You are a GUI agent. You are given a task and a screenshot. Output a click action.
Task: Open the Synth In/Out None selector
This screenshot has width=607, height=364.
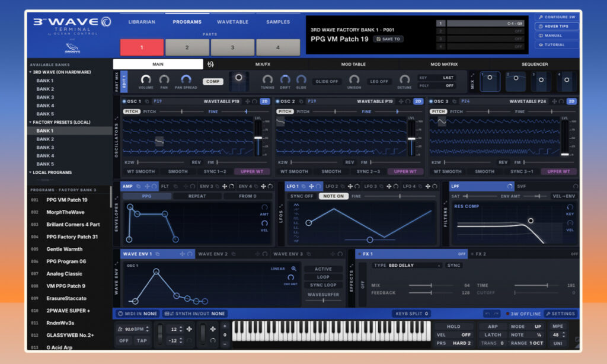pyautogui.click(x=194, y=314)
